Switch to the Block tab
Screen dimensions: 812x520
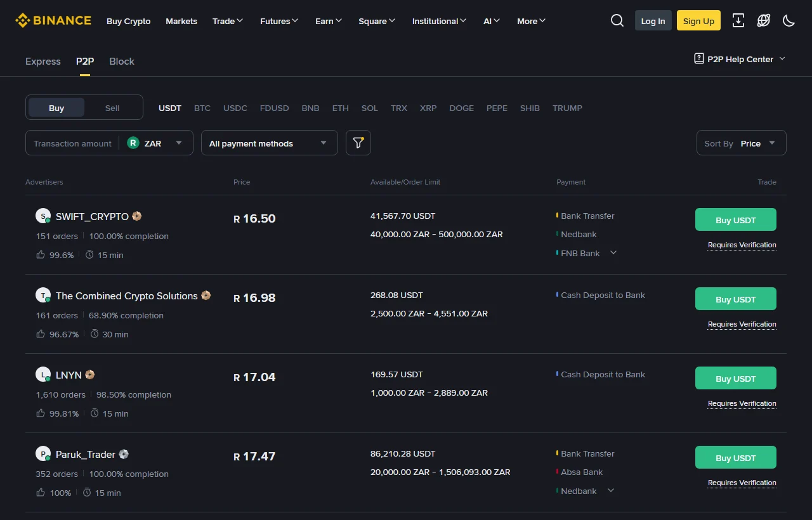122,61
